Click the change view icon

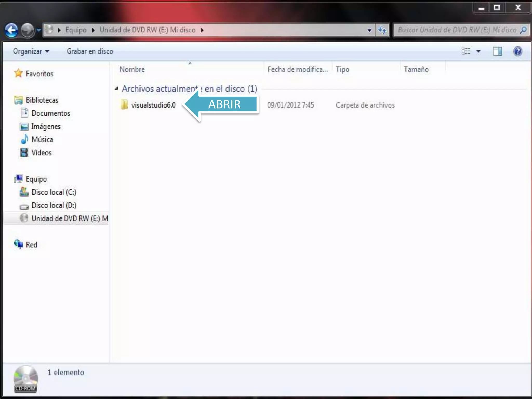466,51
